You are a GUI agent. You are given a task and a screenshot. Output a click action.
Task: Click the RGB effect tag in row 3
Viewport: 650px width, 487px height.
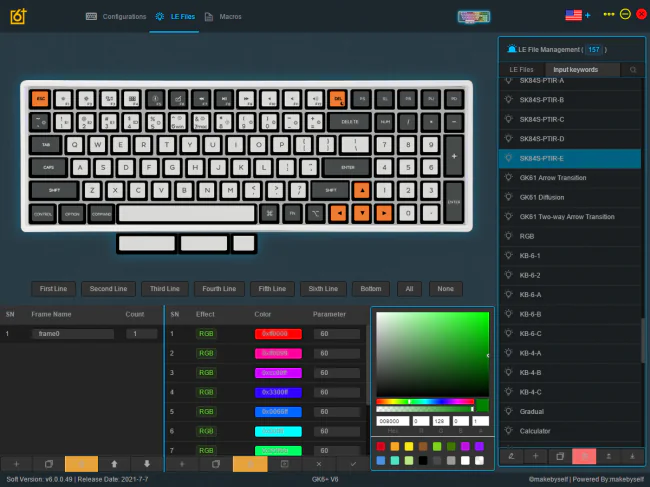click(206, 373)
